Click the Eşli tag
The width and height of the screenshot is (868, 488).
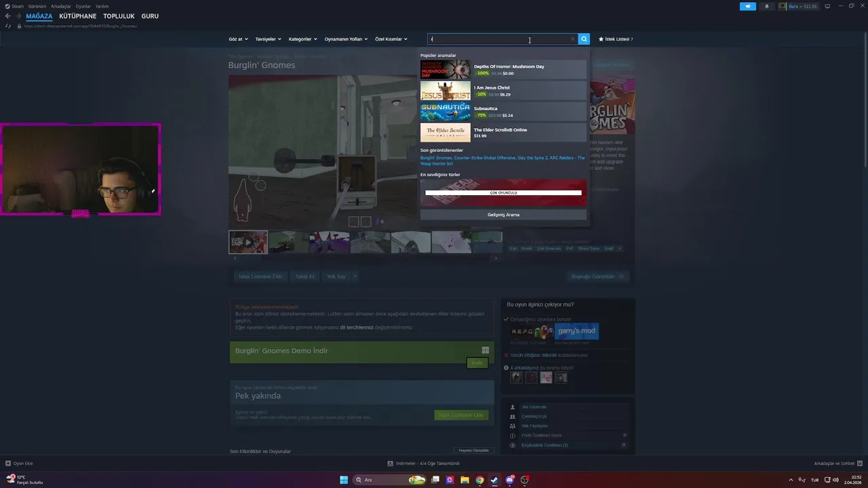tap(513, 249)
